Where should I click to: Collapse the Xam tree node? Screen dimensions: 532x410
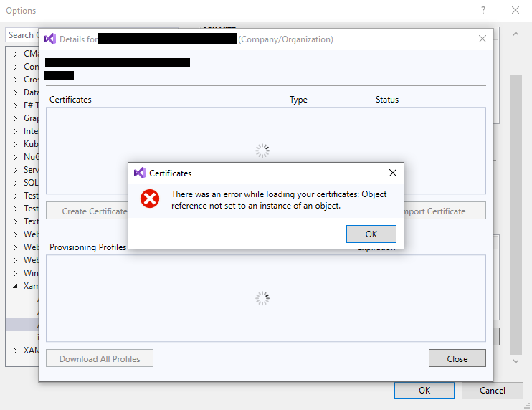coord(16,286)
